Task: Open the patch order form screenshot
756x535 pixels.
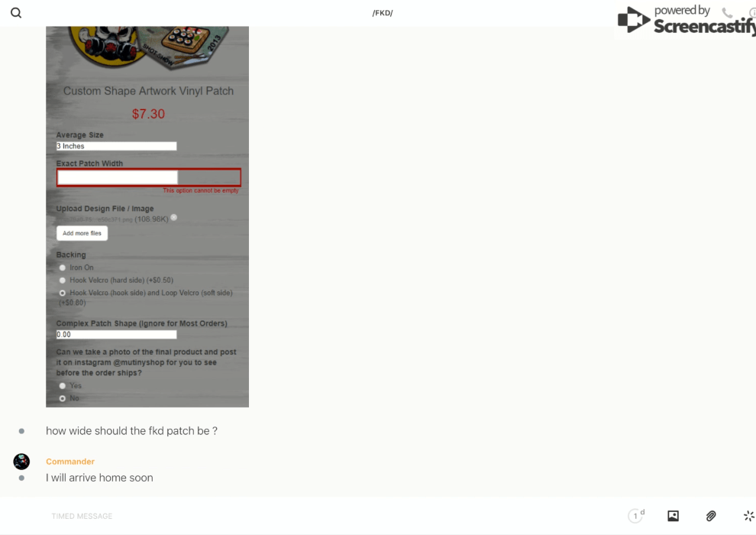Action: pos(147,216)
